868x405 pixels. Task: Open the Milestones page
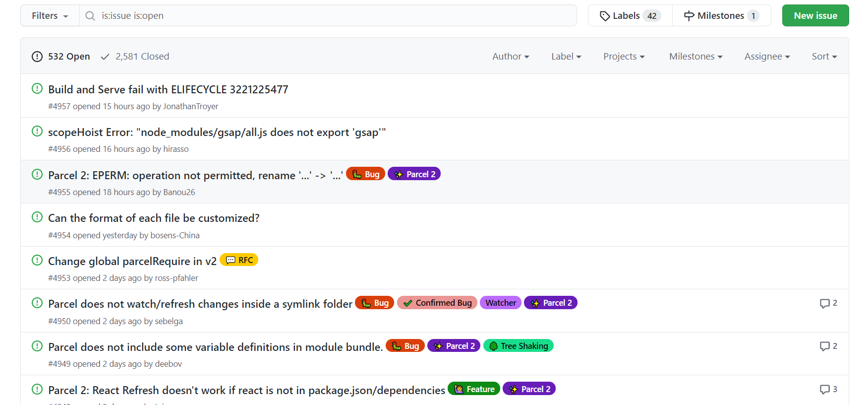(721, 16)
